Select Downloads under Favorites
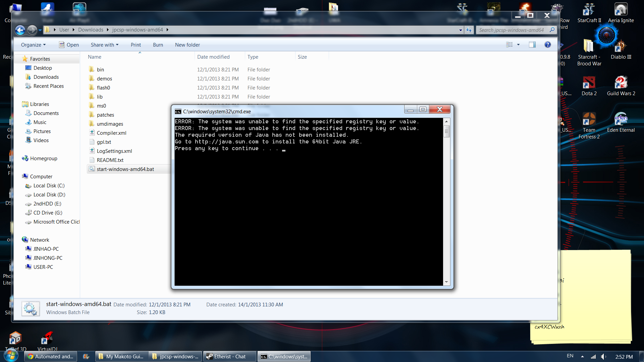Screen dimensions: 644x362 [x=46, y=77]
